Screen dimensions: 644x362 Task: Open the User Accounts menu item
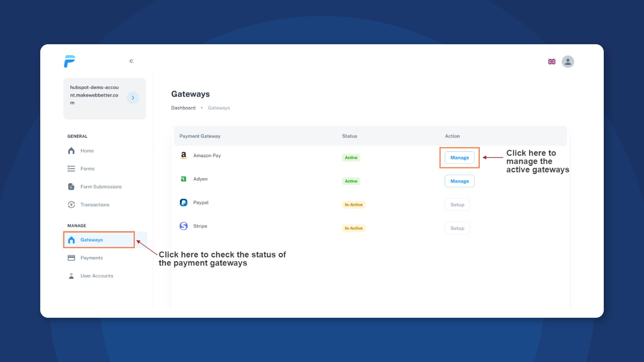click(97, 276)
